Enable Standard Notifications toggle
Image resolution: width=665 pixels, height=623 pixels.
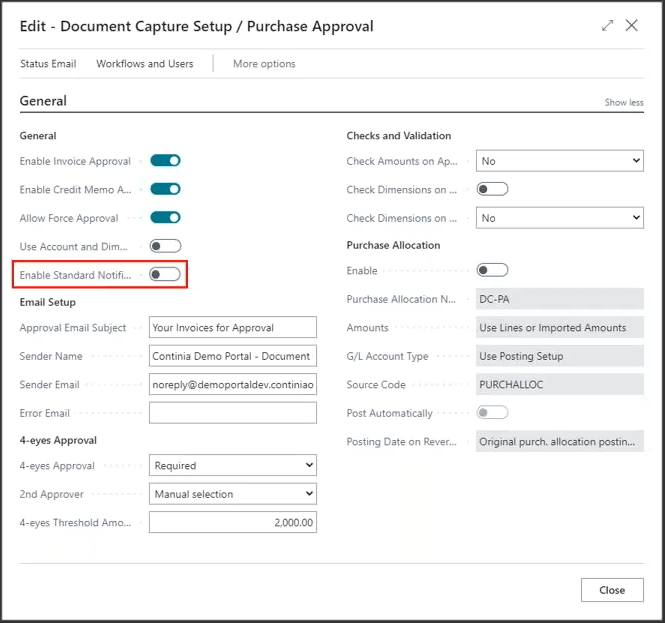coord(165,274)
